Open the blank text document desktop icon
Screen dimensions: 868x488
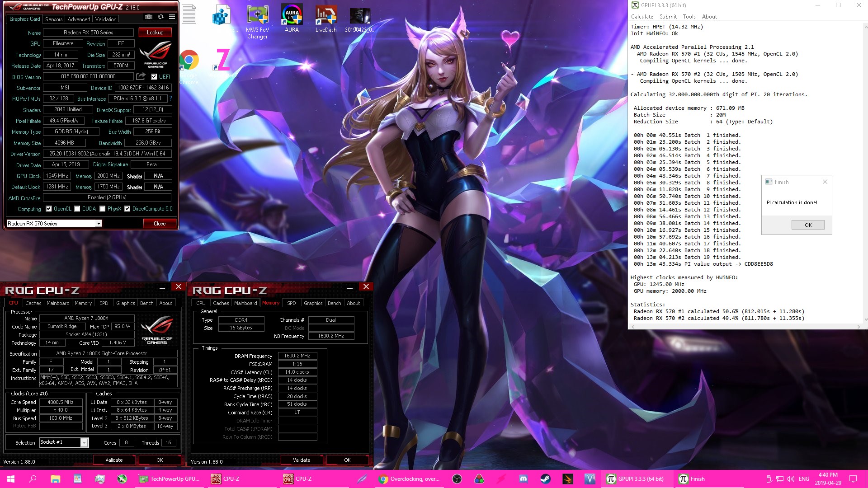189,14
